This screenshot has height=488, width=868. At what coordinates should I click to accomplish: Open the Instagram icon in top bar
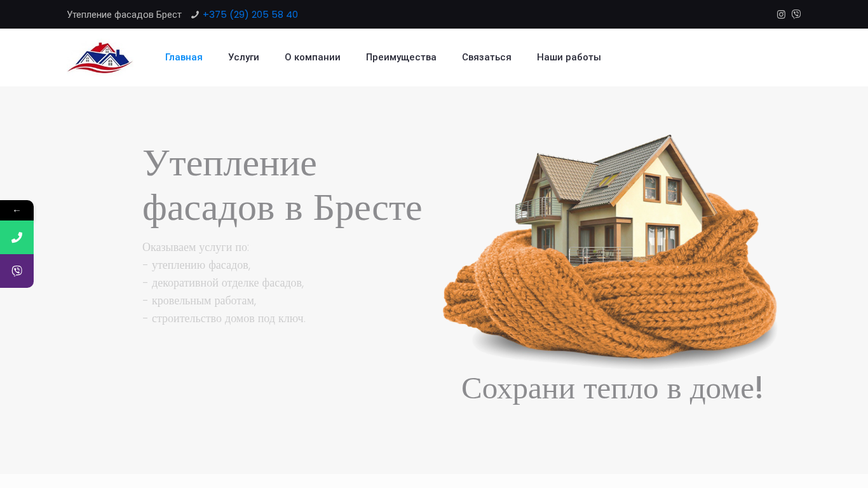[781, 15]
